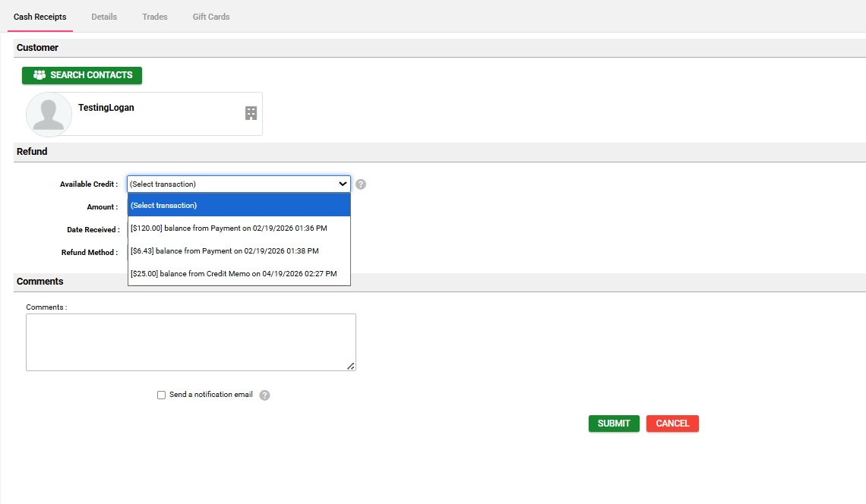Focus the Comments text area
Screen dimensions: 866x504
(x=191, y=342)
